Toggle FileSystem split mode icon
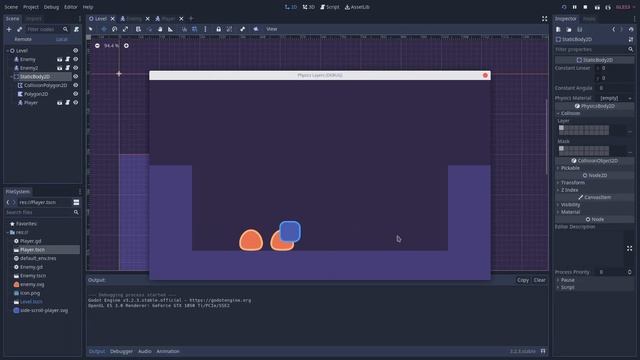 (76, 202)
